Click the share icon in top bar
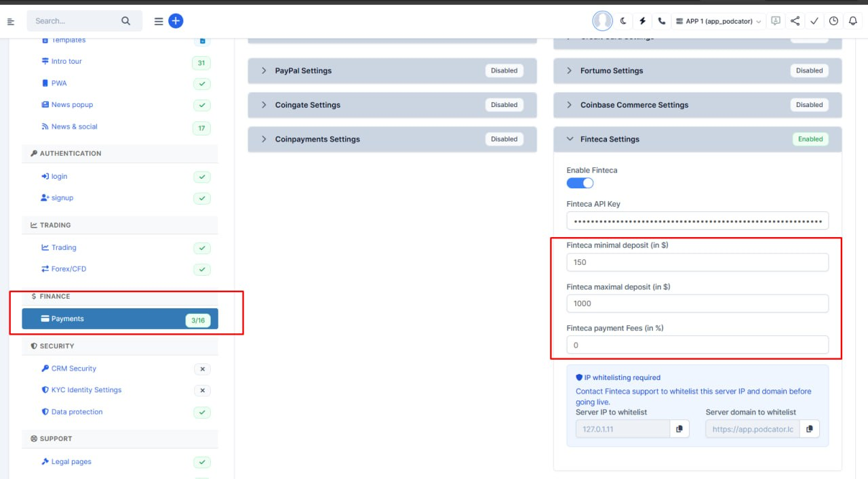The width and height of the screenshot is (868, 479). tap(795, 21)
